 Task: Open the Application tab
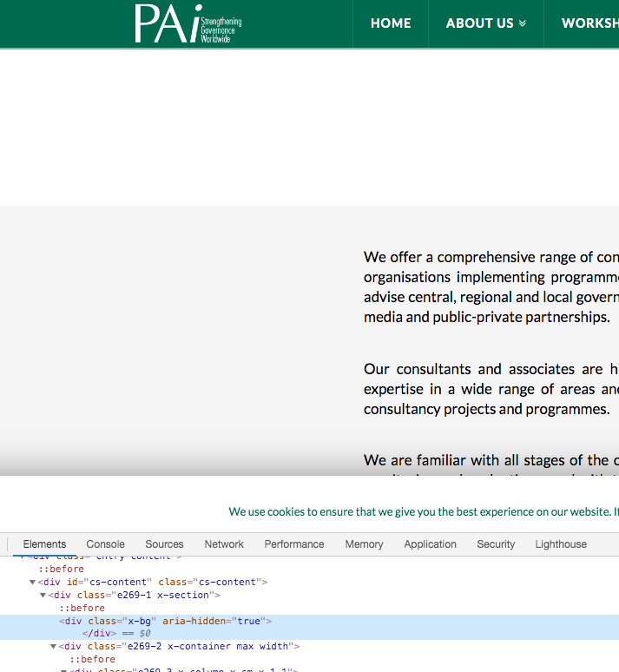[430, 544]
